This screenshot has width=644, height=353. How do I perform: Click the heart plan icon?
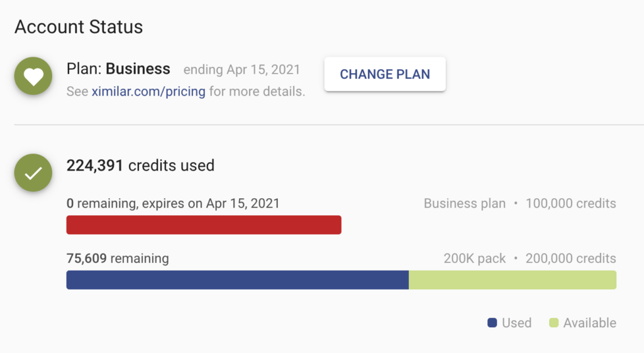(x=33, y=76)
